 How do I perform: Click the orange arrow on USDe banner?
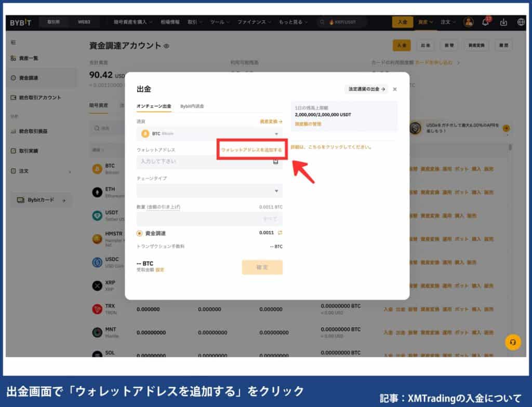506,128
